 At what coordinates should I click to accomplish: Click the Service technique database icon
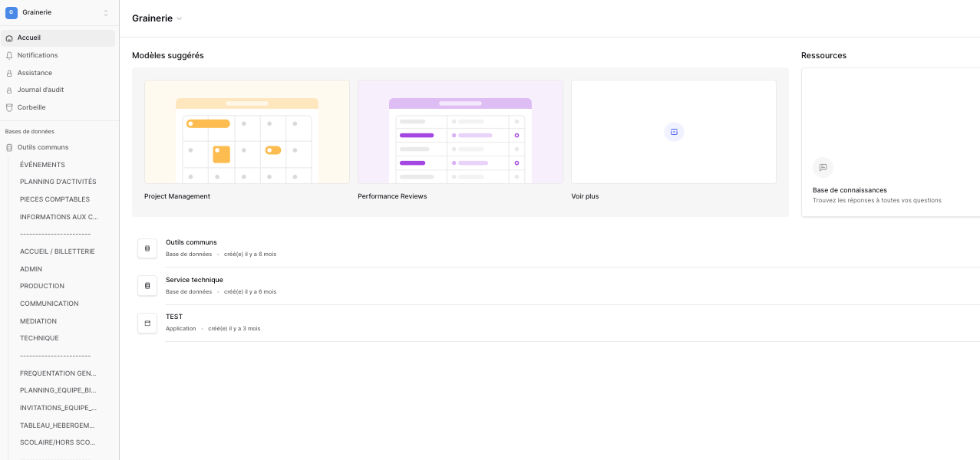pyautogui.click(x=147, y=286)
